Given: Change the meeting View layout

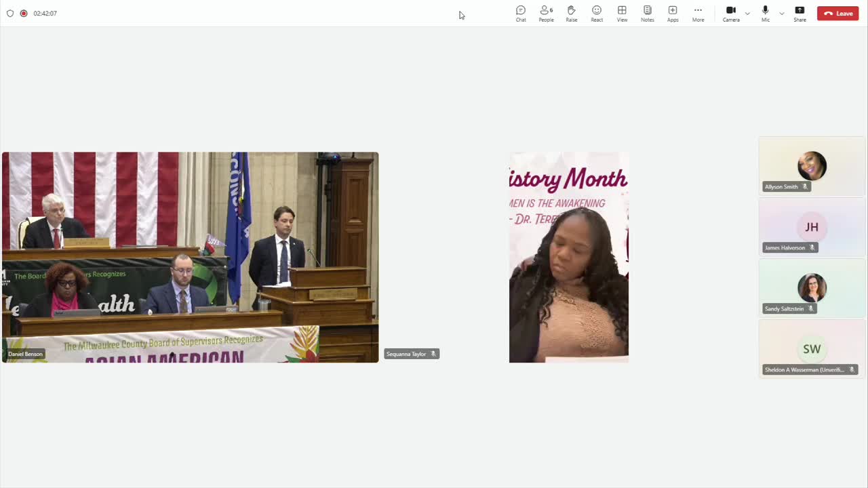Looking at the screenshot, I should coord(622,14).
